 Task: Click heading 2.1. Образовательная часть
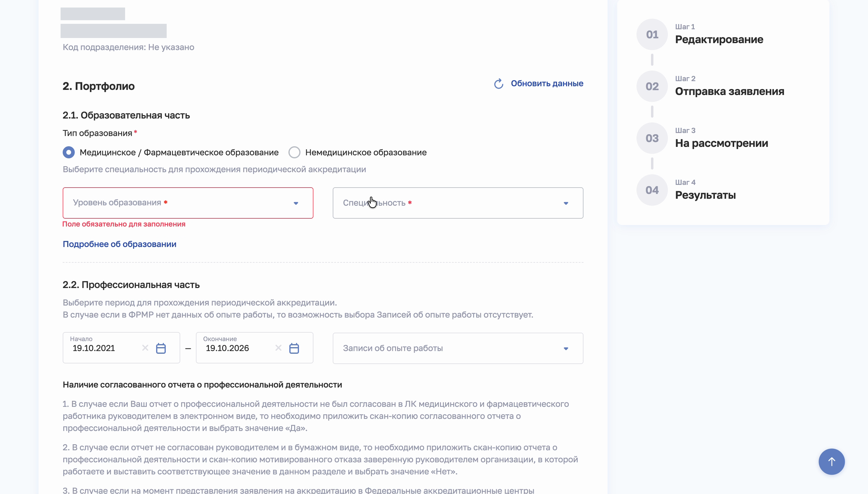coord(126,115)
